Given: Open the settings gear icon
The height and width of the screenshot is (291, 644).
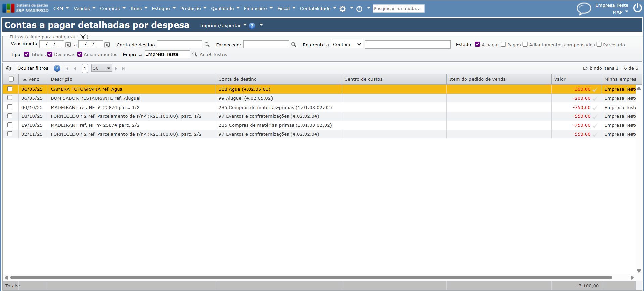Looking at the screenshot, I should (x=343, y=9).
